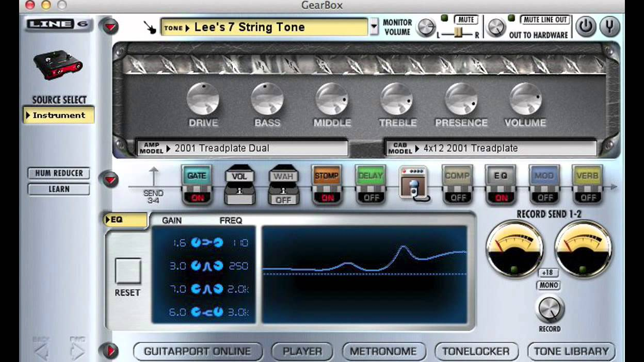Toggle MOD OFF switch
644x362 pixels.
544,198
